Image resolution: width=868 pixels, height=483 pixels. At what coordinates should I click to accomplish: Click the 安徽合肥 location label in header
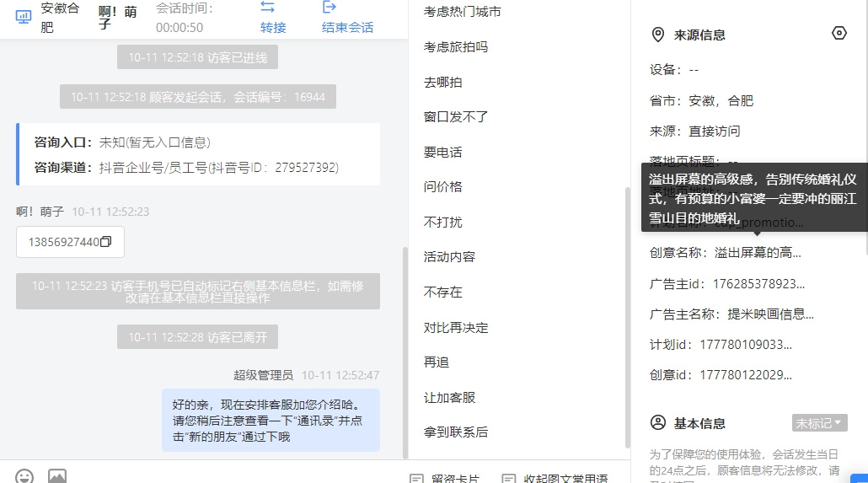pos(60,18)
